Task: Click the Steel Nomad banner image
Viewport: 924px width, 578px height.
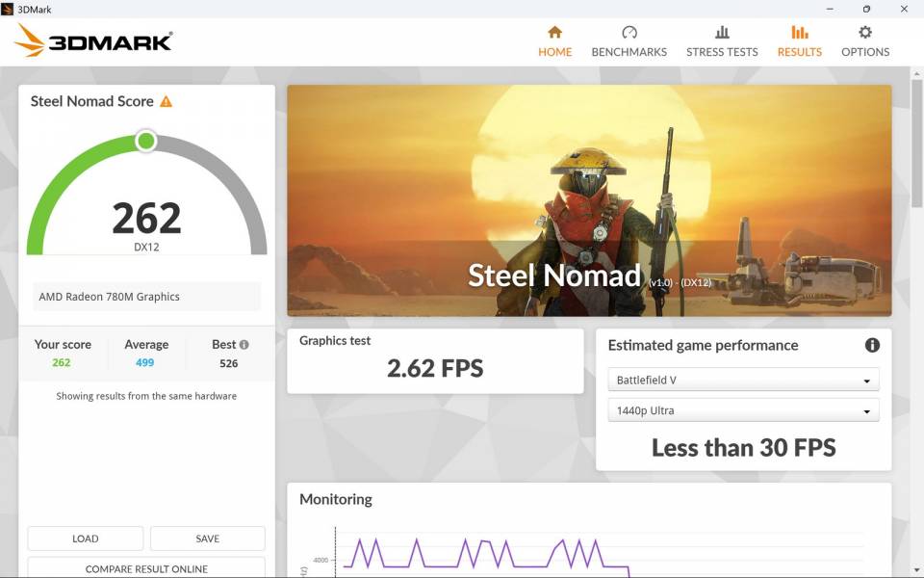Action: click(589, 200)
